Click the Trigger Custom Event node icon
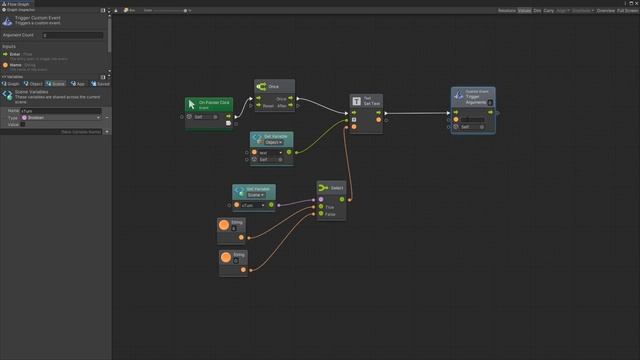 (x=458, y=96)
